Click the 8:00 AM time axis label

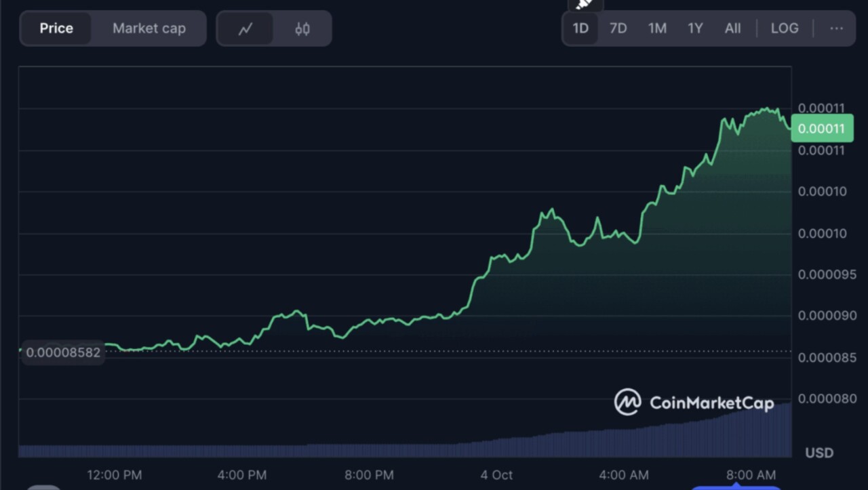(x=751, y=475)
